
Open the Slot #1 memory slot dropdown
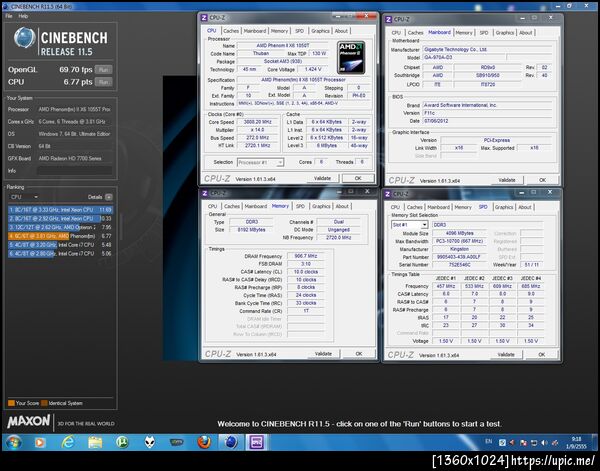click(x=409, y=225)
